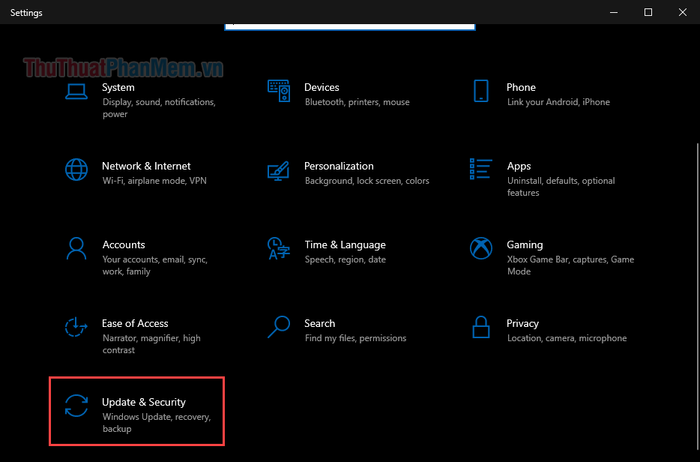Click "Speech, region, date" description
This screenshot has width=700, height=462.
tap(345, 260)
